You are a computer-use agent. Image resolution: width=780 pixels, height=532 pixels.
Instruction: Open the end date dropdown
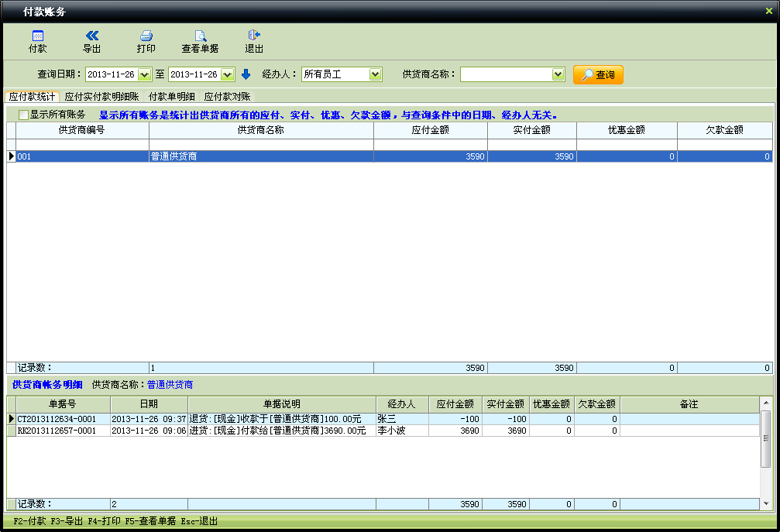[227, 74]
